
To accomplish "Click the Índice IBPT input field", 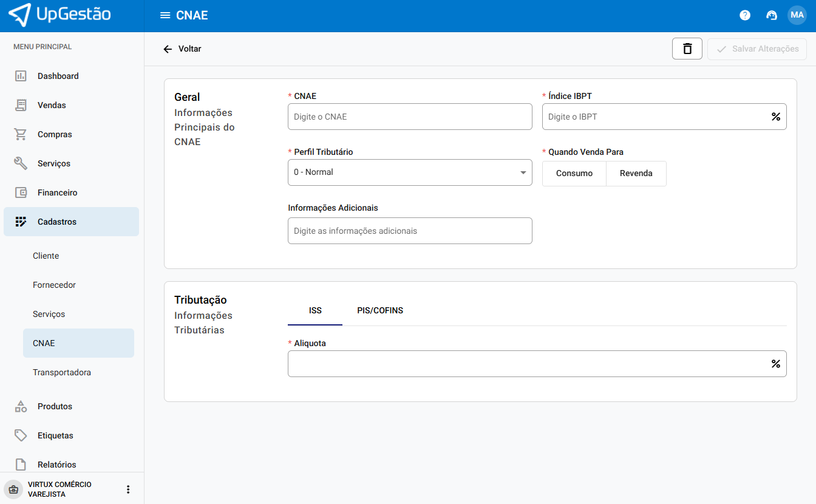I will 654,117.
